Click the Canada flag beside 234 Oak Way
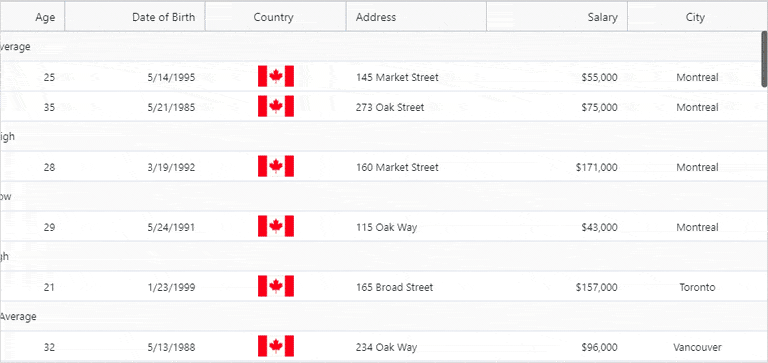Image resolution: width=768 pixels, height=363 pixels. tap(276, 346)
